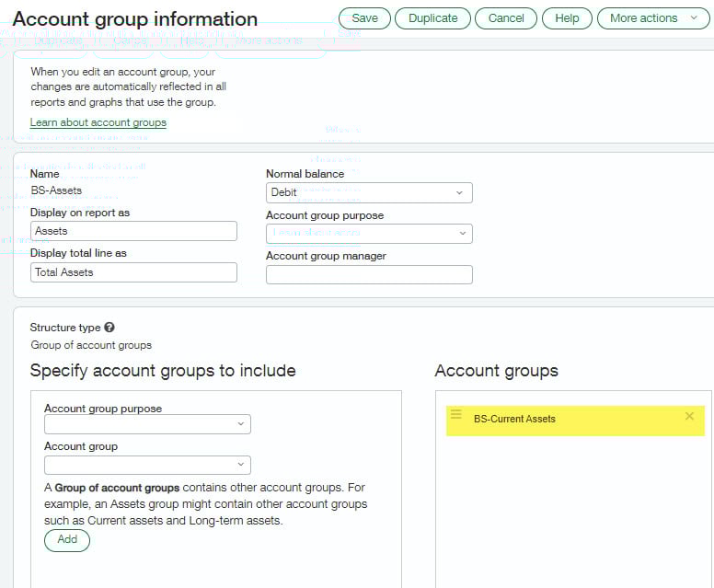Follow the Learn about account groups link
The height and width of the screenshot is (588, 714).
pyautogui.click(x=98, y=122)
